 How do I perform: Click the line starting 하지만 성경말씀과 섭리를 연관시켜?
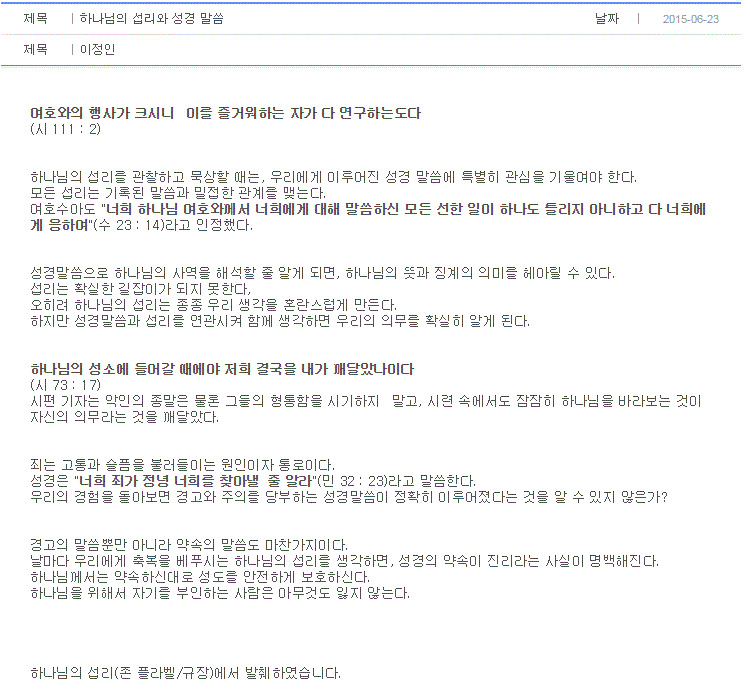pyautogui.click(x=280, y=321)
